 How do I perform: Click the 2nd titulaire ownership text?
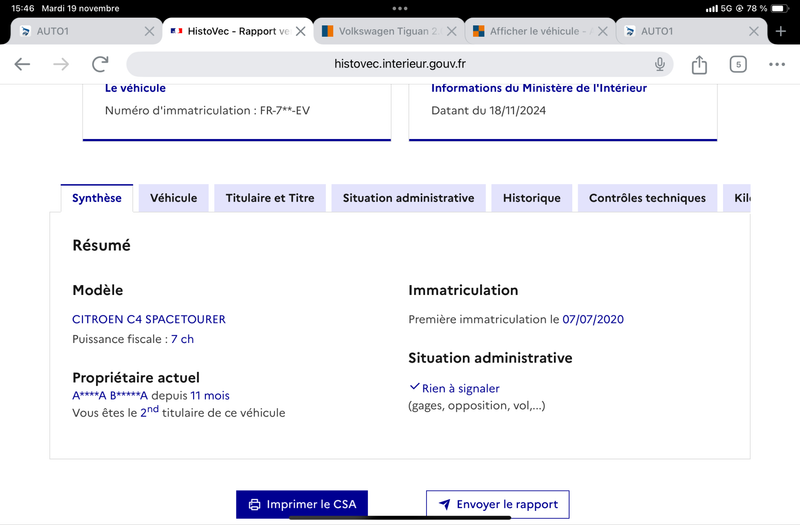point(179,412)
